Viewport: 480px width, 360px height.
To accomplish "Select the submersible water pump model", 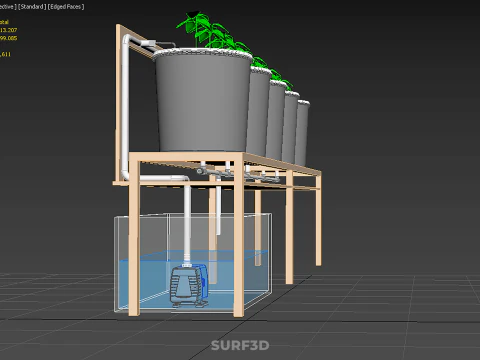I will (x=189, y=285).
